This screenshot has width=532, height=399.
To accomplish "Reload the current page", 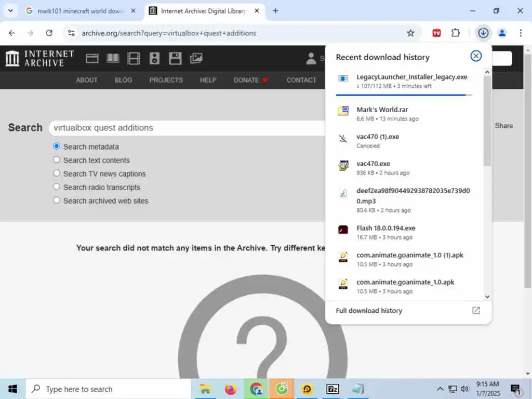I will point(49,33).
